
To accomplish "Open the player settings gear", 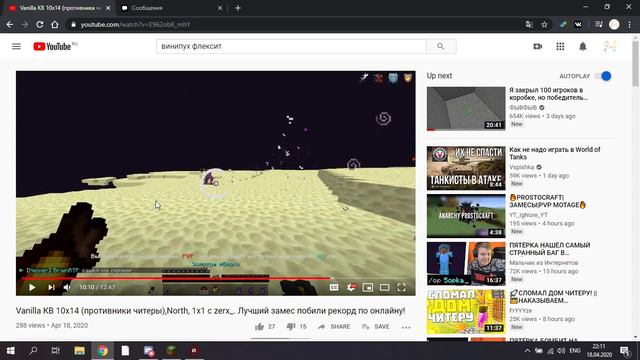I will tap(351, 287).
